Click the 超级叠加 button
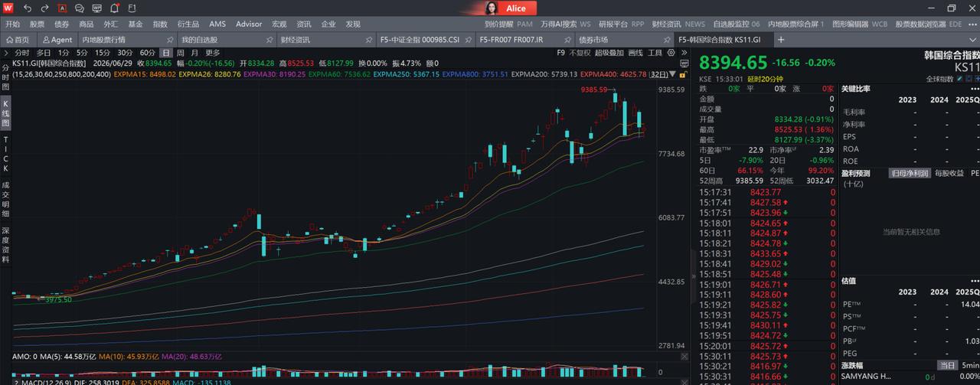 [x=609, y=53]
